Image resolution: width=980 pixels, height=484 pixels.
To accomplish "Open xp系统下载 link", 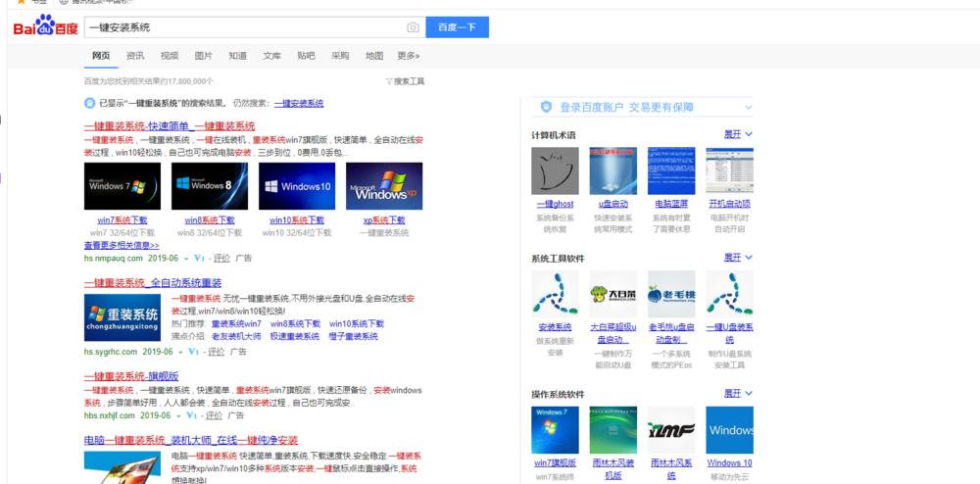I will click(x=384, y=220).
